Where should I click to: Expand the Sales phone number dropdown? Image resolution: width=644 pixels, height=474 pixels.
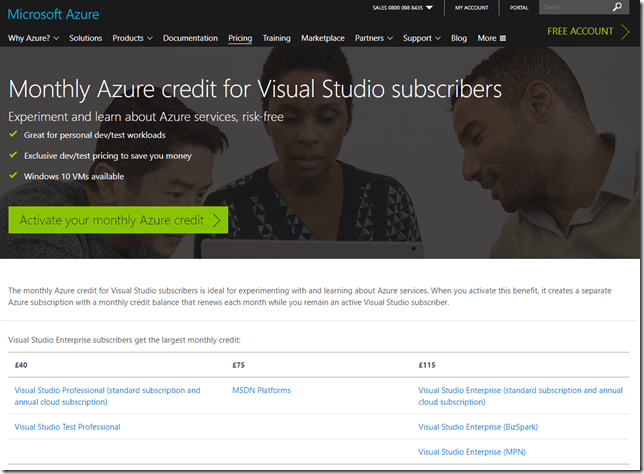pyautogui.click(x=429, y=8)
